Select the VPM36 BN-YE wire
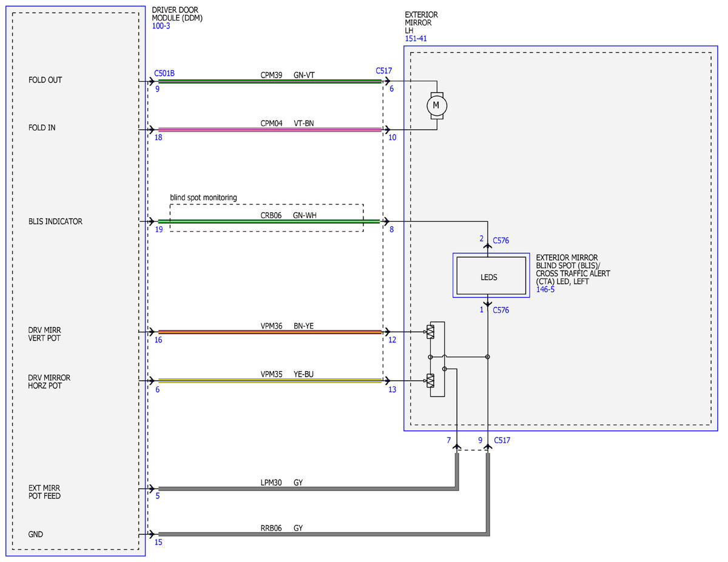Screen dimensions: 728x562 click(269, 332)
